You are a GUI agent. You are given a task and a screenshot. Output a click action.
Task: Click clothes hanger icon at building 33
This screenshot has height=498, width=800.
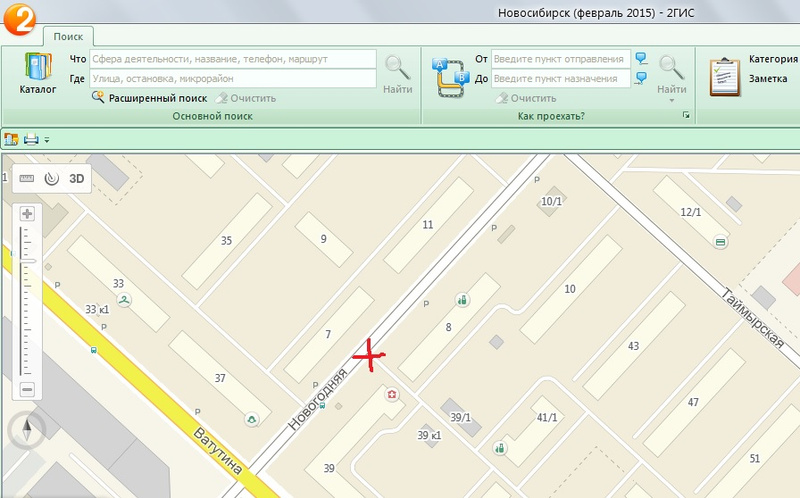tap(124, 300)
